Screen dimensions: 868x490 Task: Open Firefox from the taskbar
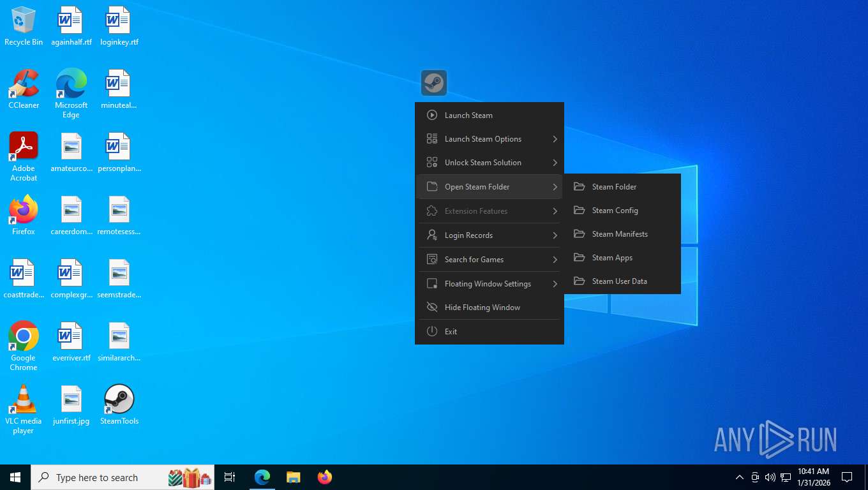tap(325, 477)
